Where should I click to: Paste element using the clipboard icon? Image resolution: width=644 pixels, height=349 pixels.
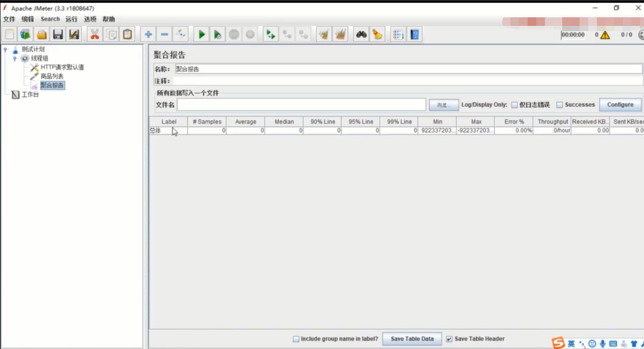127,35
